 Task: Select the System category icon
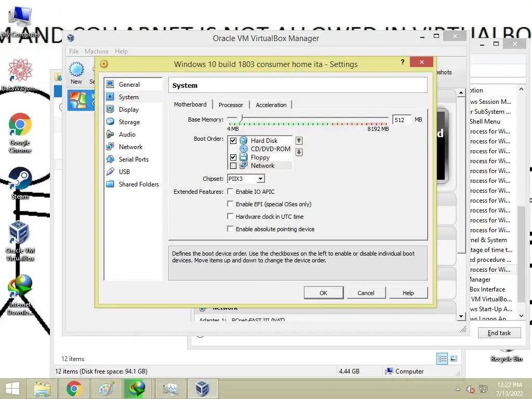click(110, 97)
